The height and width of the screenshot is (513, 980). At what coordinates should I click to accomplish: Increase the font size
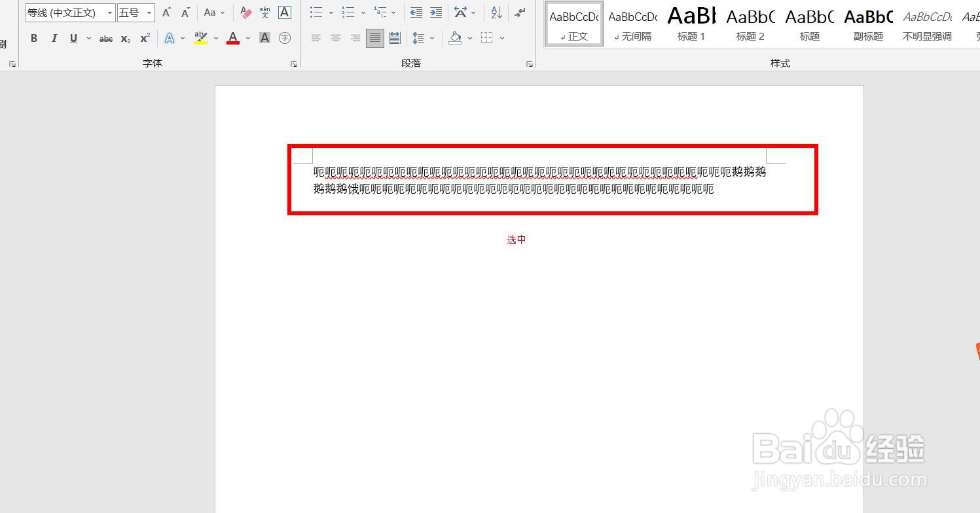click(167, 12)
